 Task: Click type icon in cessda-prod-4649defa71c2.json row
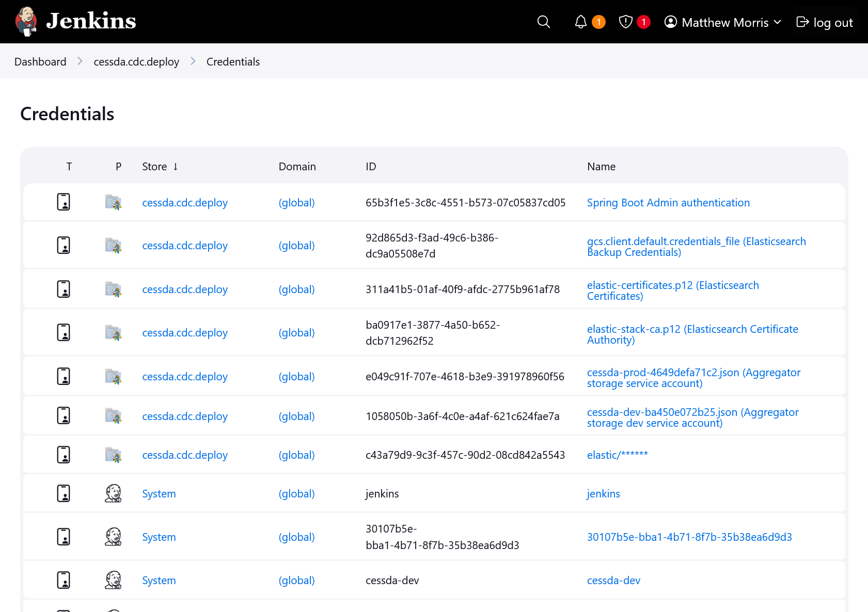[64, 376]
